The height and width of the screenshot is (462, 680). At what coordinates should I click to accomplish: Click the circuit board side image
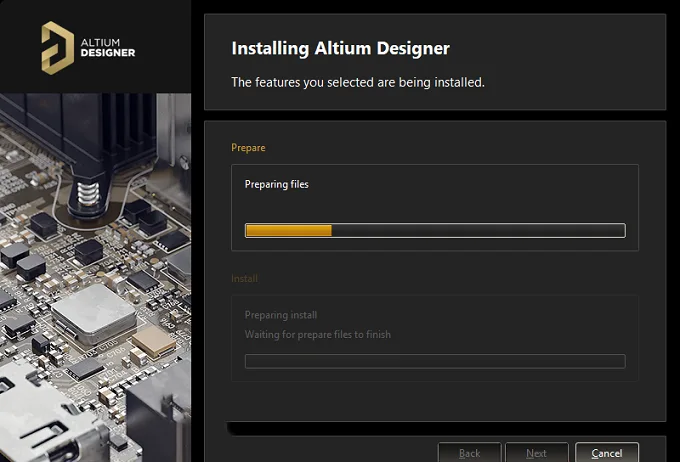click(95, 278)
